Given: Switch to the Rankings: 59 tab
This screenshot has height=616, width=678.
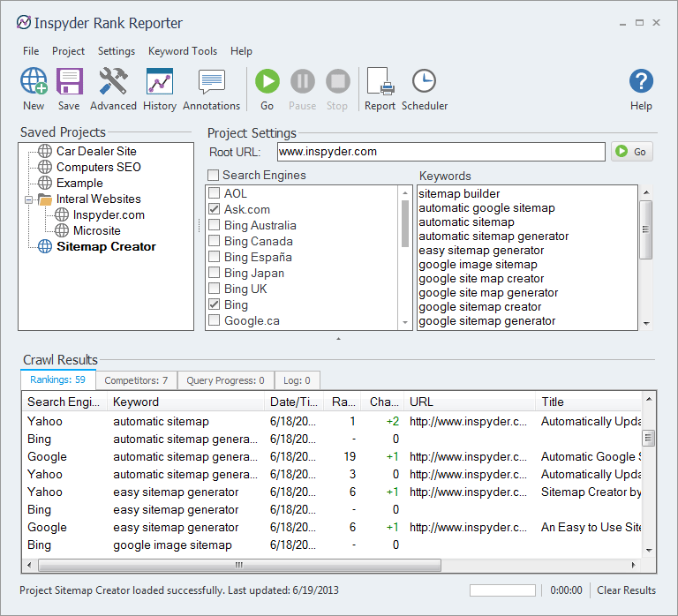Looking at the screenshot, I should click(x=58, y=380).
